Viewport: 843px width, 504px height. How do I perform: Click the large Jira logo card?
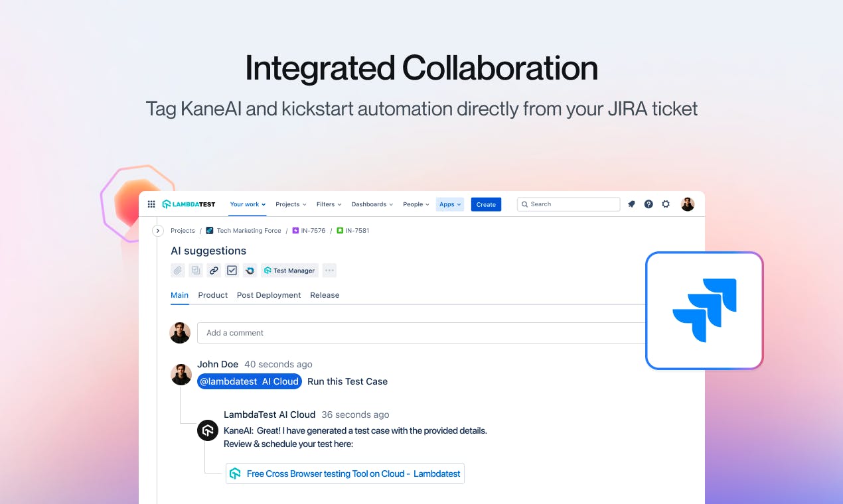click(704, 310)
